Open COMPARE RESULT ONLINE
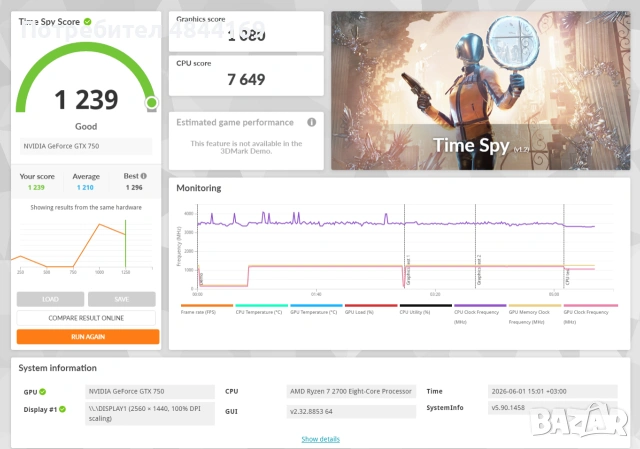This screenshot has height=449, width=640. (86, 318)
